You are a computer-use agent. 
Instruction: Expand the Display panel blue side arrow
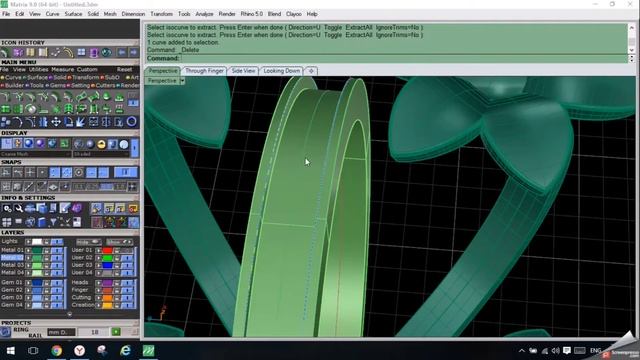tap(135, 148)
